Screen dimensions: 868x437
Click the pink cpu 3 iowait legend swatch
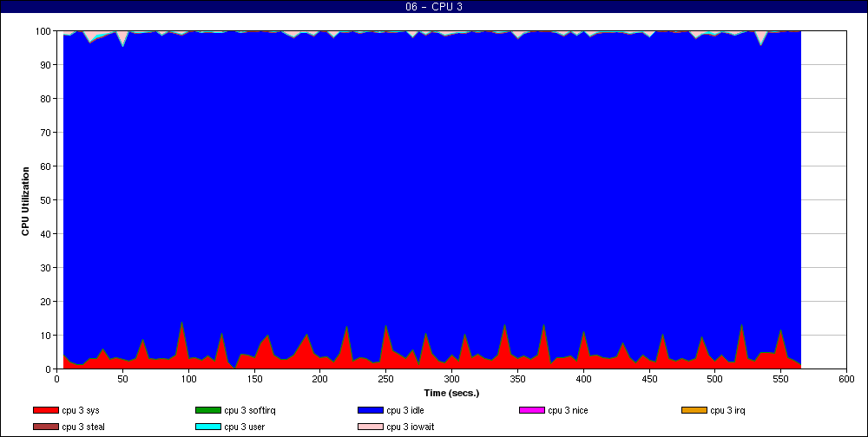(x=371, y=427)
